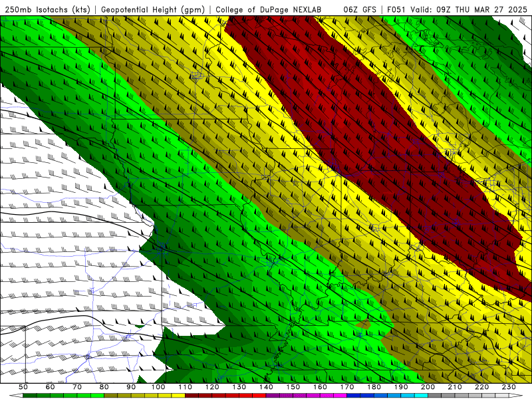Click the '120' value on the legend
This screenshot has height=399, width=532.
click(x=212, y=387)
